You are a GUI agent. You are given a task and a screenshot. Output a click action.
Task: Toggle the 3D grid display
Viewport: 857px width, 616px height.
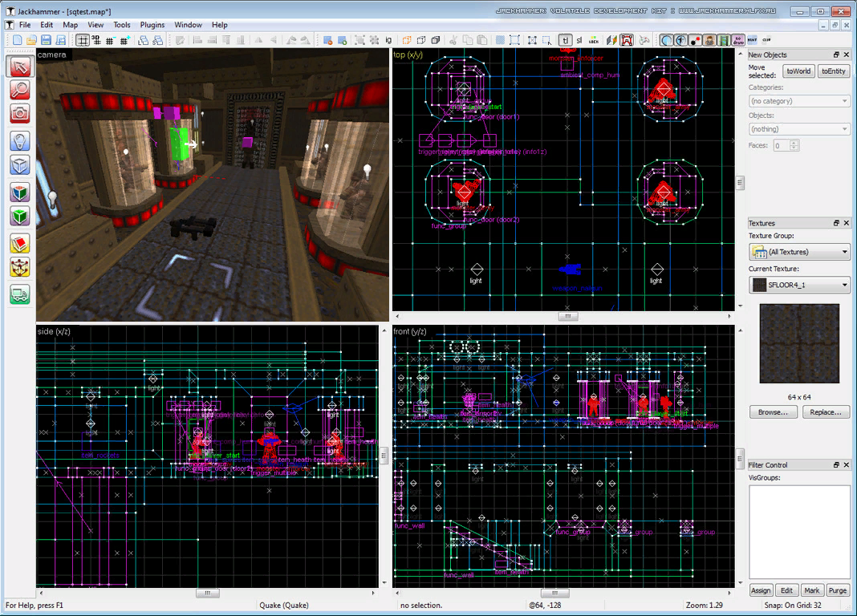96,40
